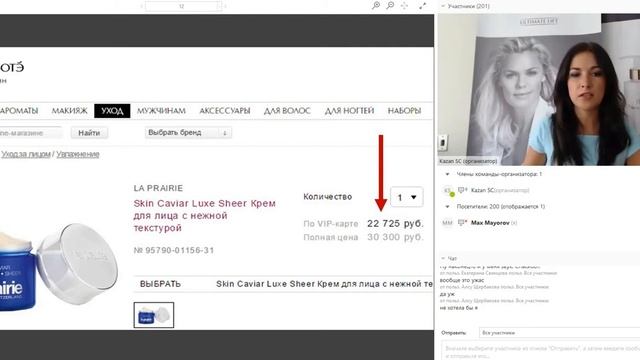The image size is (640, 360).
Task: Click the page number field showing 12
Action: point(182,6)
